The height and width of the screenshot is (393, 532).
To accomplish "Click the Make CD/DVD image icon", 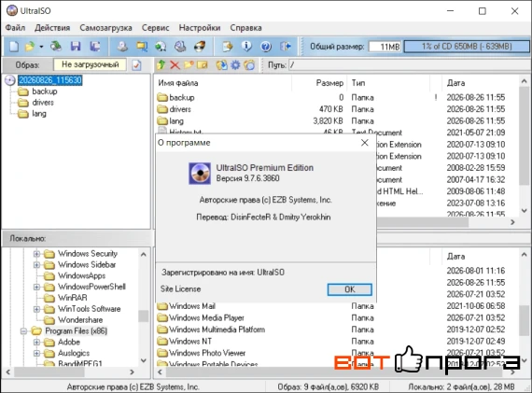I will 122,46.
